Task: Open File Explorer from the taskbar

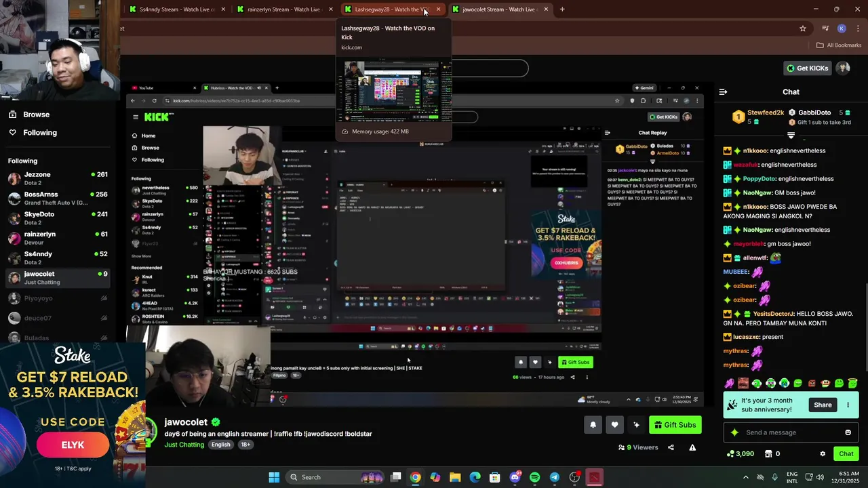Action: (455, 477)
